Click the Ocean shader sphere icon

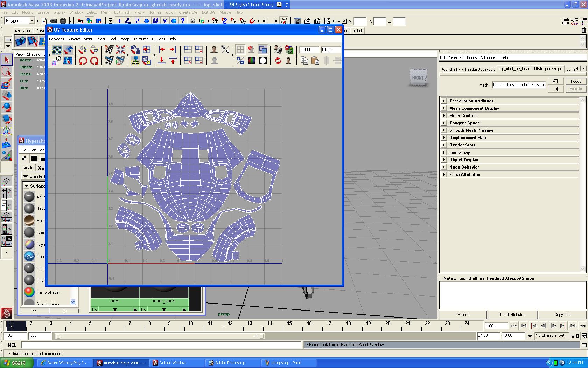click(x=29, y=256)
